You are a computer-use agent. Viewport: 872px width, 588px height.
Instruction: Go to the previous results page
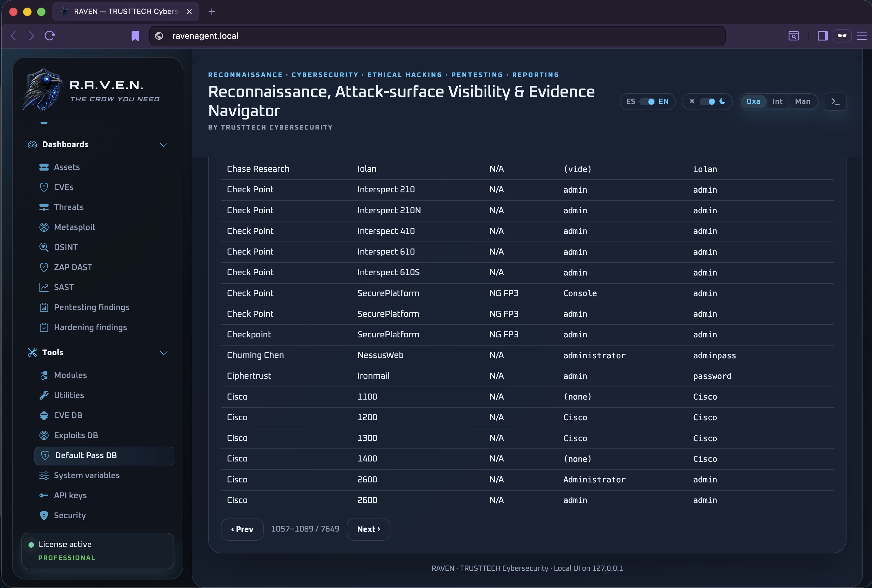242,529
